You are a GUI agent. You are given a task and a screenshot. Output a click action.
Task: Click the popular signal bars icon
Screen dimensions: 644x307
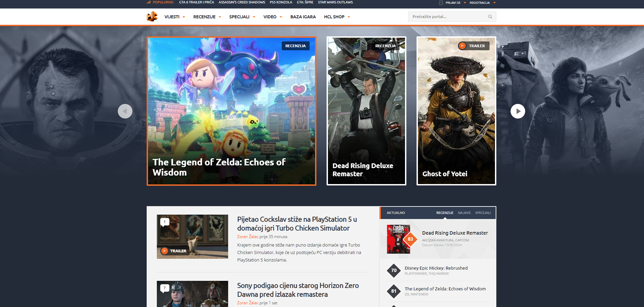tap(148, 2)
